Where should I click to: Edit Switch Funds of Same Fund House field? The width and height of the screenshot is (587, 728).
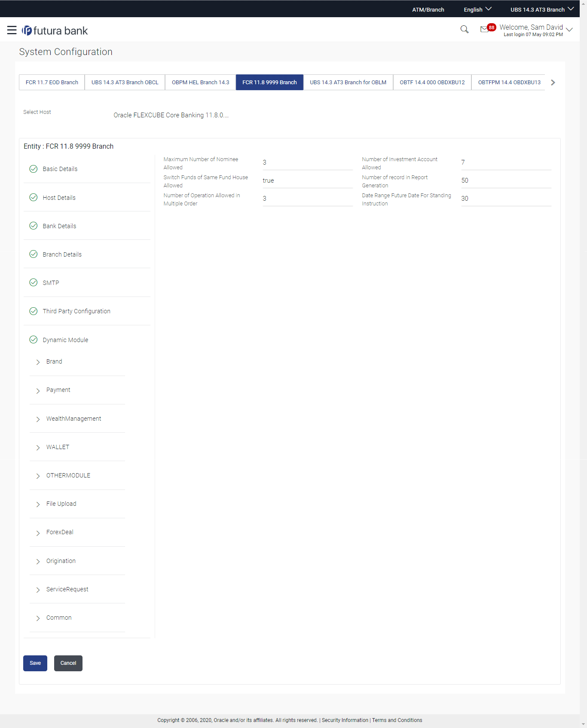coord(308,180)
